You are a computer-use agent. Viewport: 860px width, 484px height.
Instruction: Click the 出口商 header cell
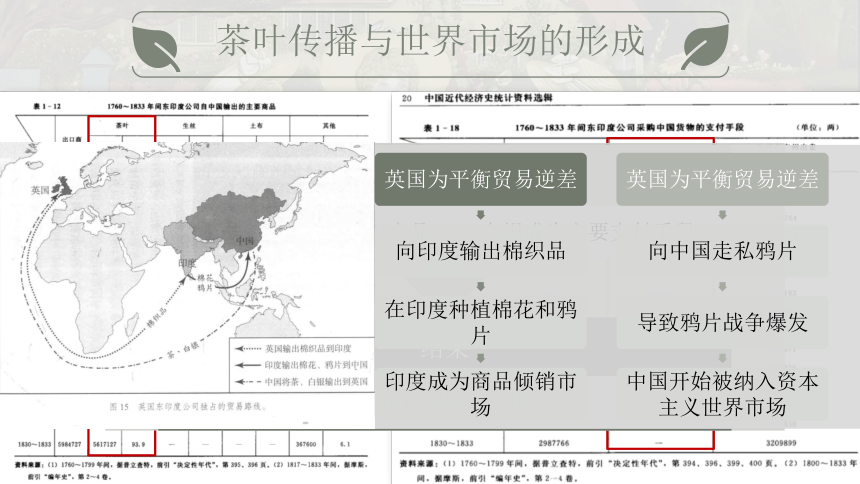72,139
